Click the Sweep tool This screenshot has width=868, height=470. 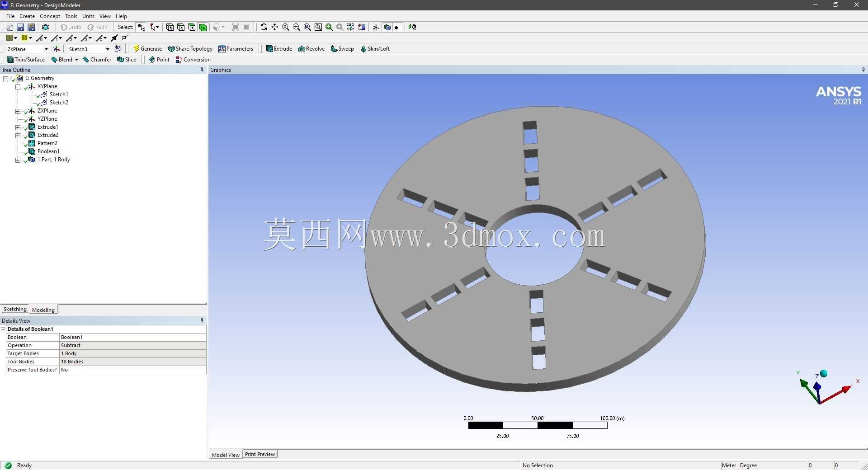(342, 49)
